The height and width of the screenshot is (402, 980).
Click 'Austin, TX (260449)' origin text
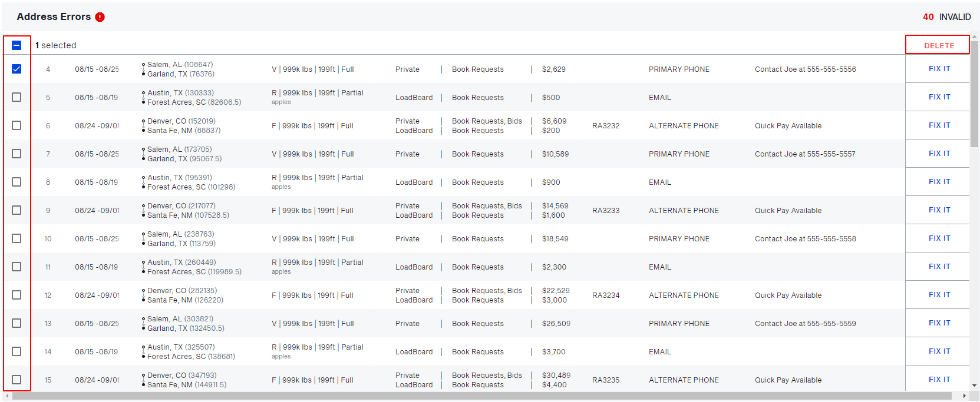tap(182, 263)
